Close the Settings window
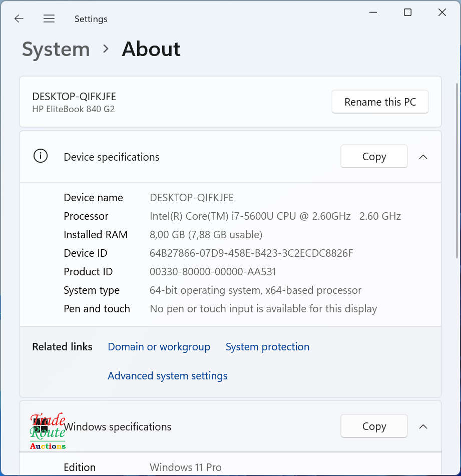Image resolution: width=461 pixels, height=476 pixels. coord(442,13)
